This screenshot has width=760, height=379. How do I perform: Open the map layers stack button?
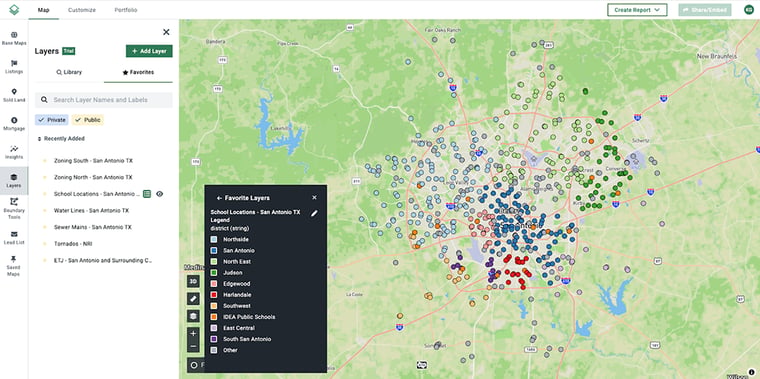[x=193, y=316]
